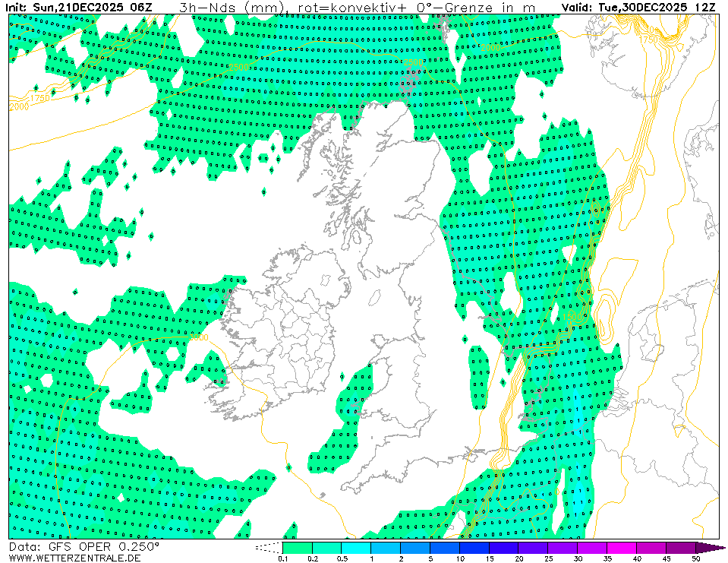Click the Init: Sun,21DEC2025 06Z label
This screenshot has width=728, height=563.
pos(80,7)
